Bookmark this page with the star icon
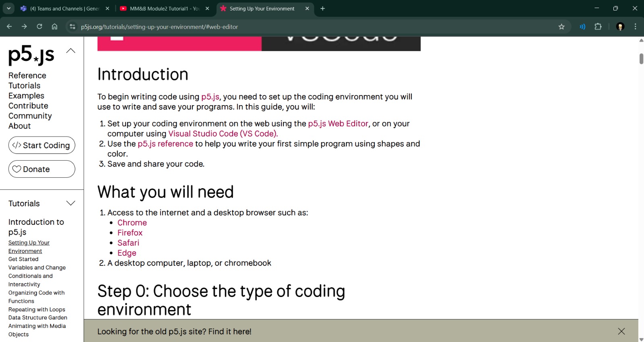The height and width of the screenshot is (342, 644). (x=561, y=27)
